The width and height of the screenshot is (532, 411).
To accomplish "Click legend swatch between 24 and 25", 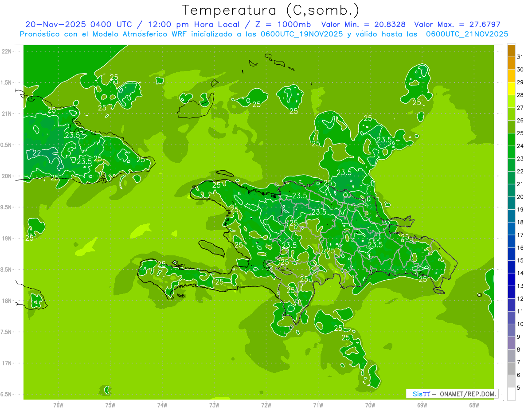I will click(511, 139).
